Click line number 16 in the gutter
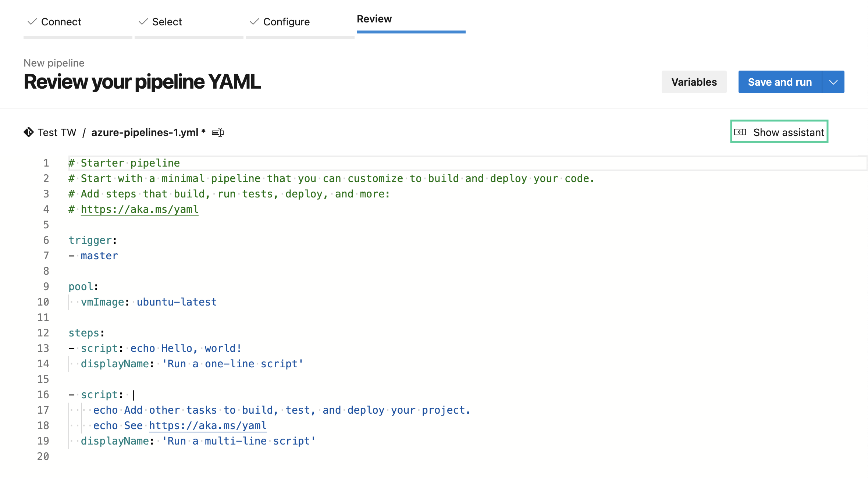 point(43,395)
